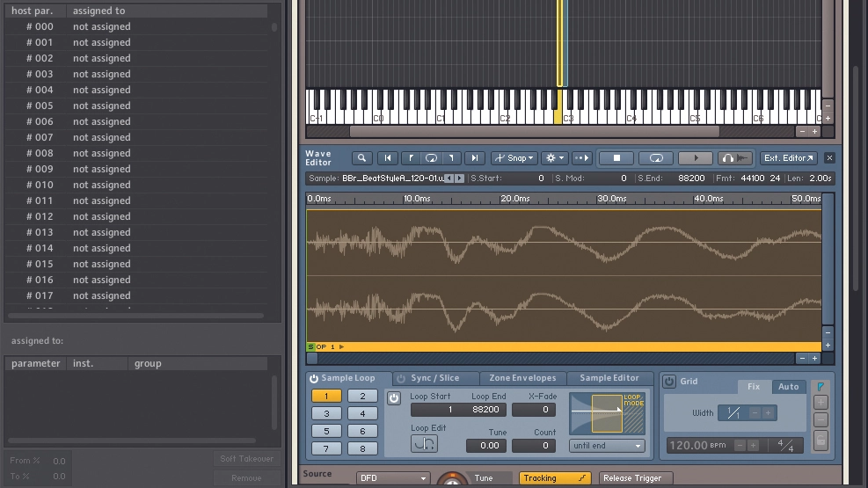The height and width of the screenshot is (488, 868).
Task: Toggle the Sample Loop power button
Action: [x=313, y=379]
